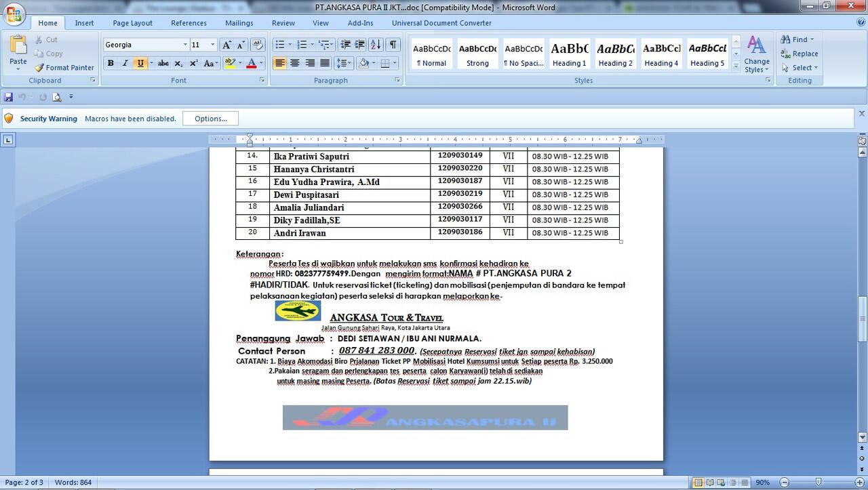This screenshot has height=490, width=868.
Task: Switch to Web Layout view
Action: [x=721, y=483]
